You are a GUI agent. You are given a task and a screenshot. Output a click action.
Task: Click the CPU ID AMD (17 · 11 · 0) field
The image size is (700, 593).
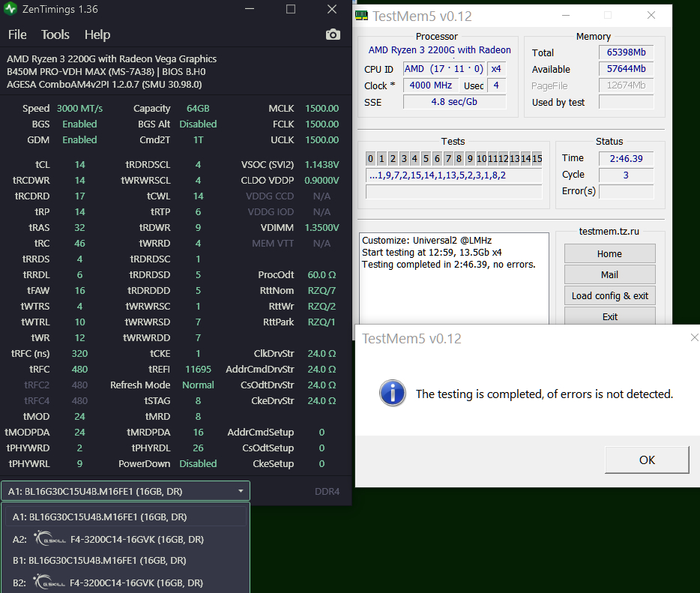tap(444, 69)
